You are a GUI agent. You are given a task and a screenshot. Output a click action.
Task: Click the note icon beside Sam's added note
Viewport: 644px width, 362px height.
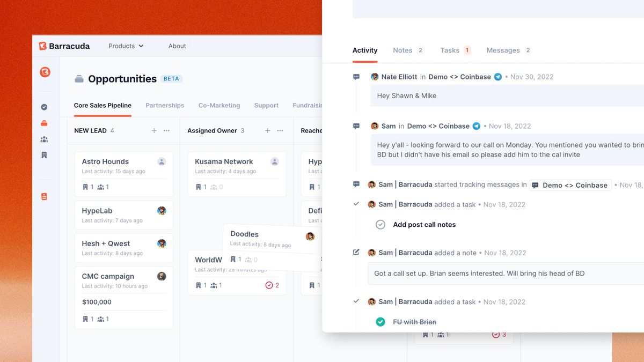tap(356, 253)
